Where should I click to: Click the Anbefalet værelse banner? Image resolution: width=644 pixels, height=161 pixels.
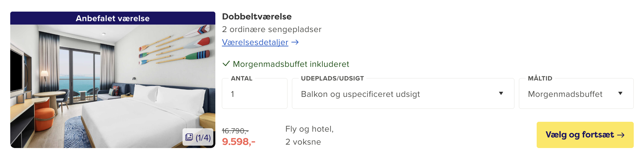pos(113,18)
